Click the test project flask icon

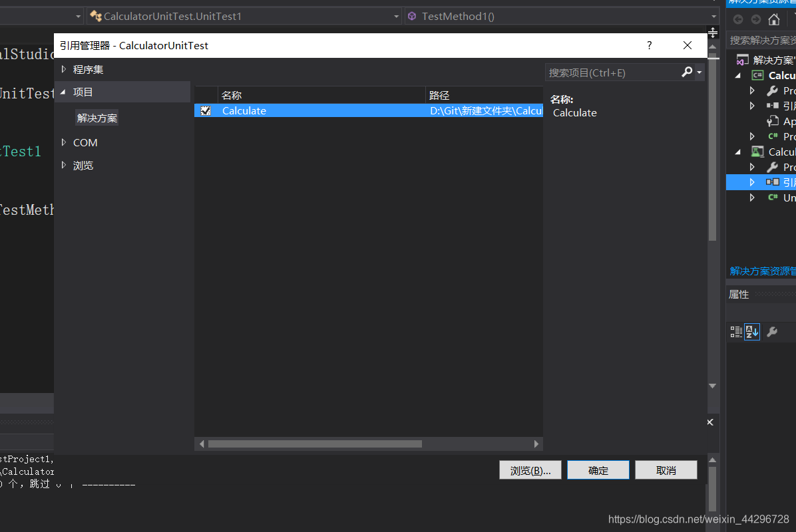click(757, 152)
